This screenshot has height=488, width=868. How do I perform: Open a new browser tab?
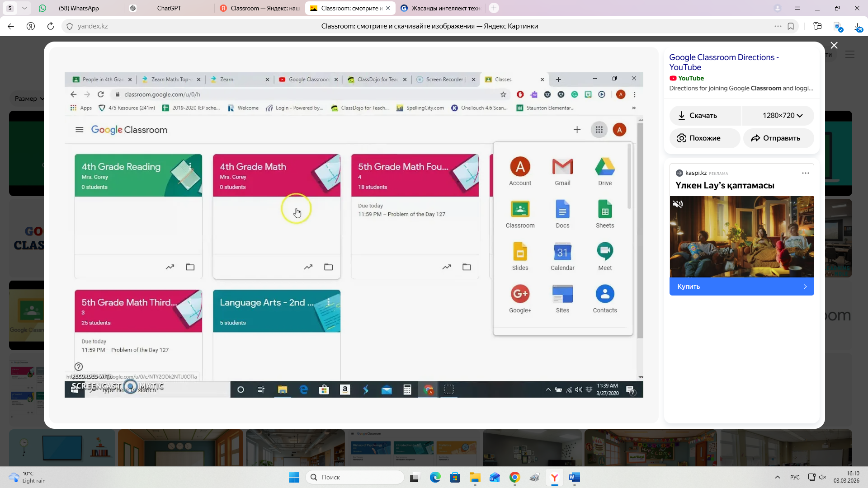point(494,8)
